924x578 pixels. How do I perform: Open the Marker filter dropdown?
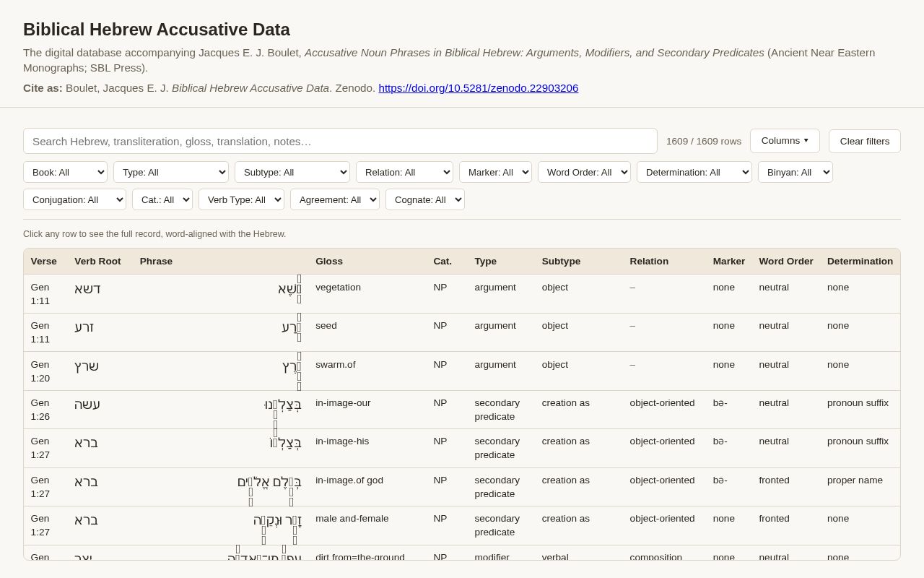[495, 172]
